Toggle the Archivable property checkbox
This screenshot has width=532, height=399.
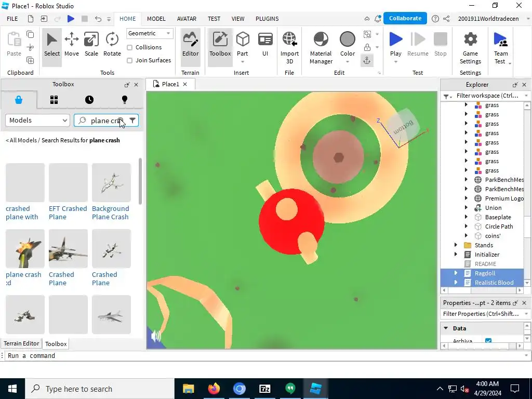click(488, 341)
